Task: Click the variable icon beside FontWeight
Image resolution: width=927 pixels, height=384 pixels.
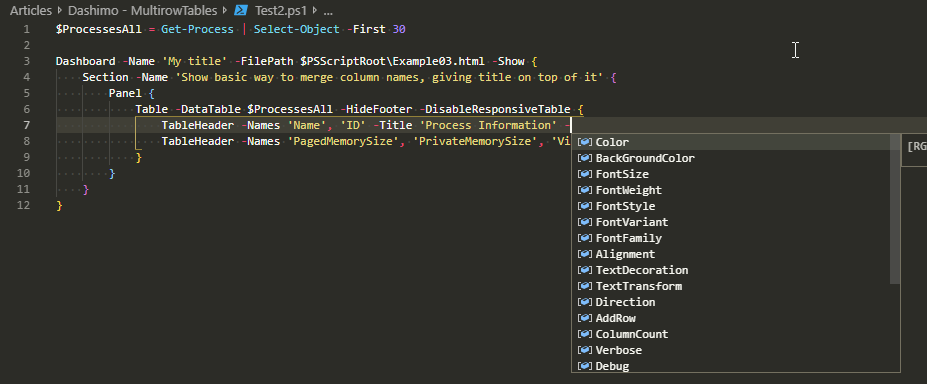Action: 585,190
